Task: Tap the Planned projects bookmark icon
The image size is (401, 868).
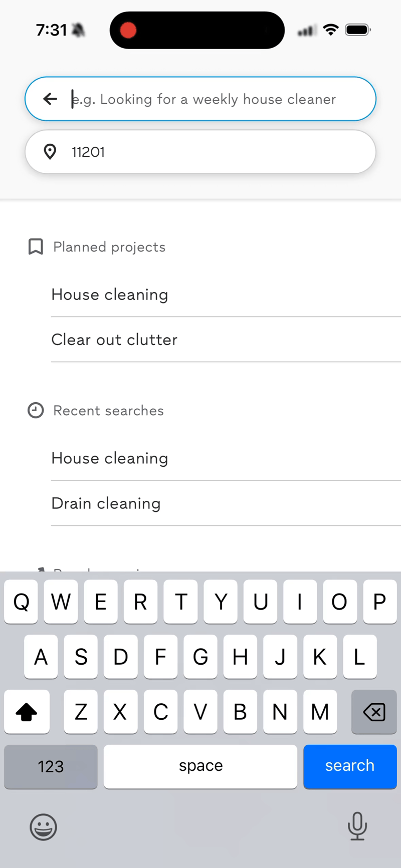Action: (36, 247)
